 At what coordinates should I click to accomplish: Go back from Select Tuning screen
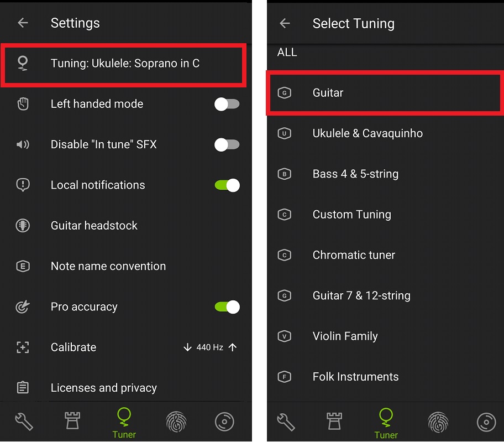coord(285,23)
